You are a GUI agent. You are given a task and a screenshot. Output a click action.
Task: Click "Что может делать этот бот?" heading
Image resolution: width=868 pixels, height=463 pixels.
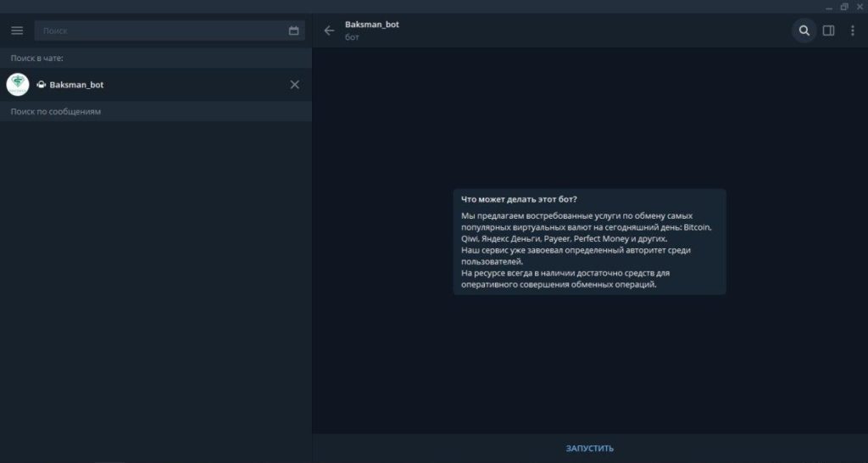pos(519,199)
